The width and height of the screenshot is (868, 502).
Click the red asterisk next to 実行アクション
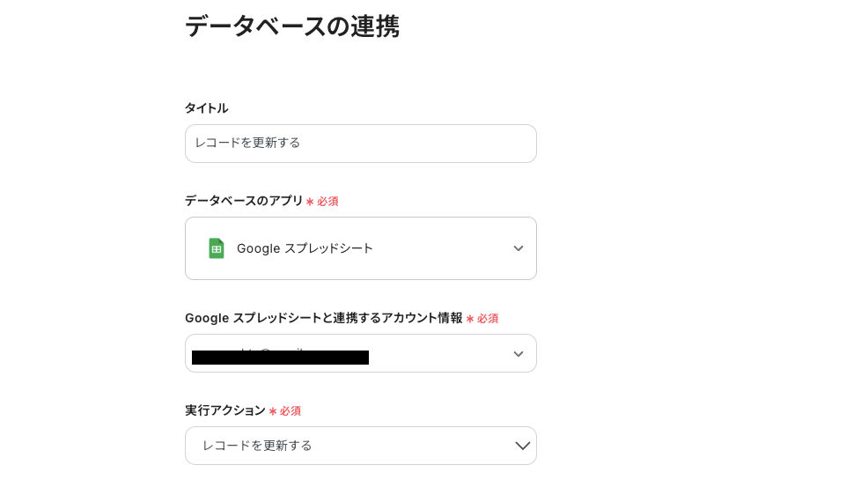[273, 411]
